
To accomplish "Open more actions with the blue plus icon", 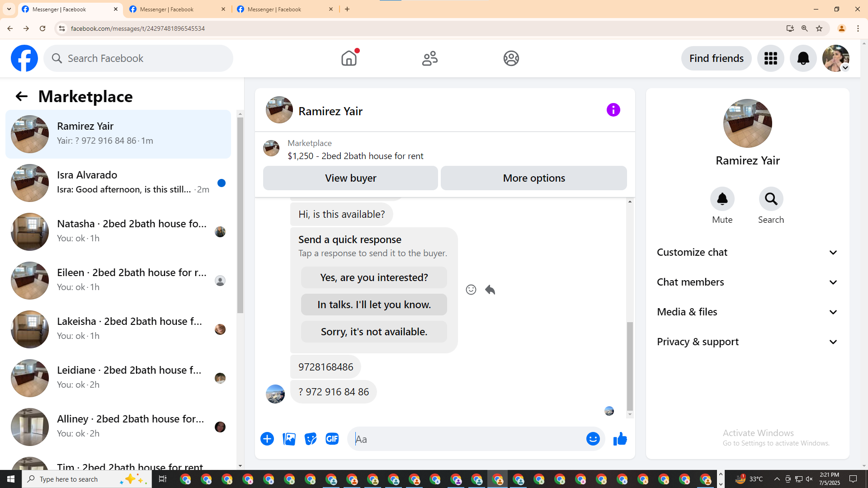I will pos(267,439).
